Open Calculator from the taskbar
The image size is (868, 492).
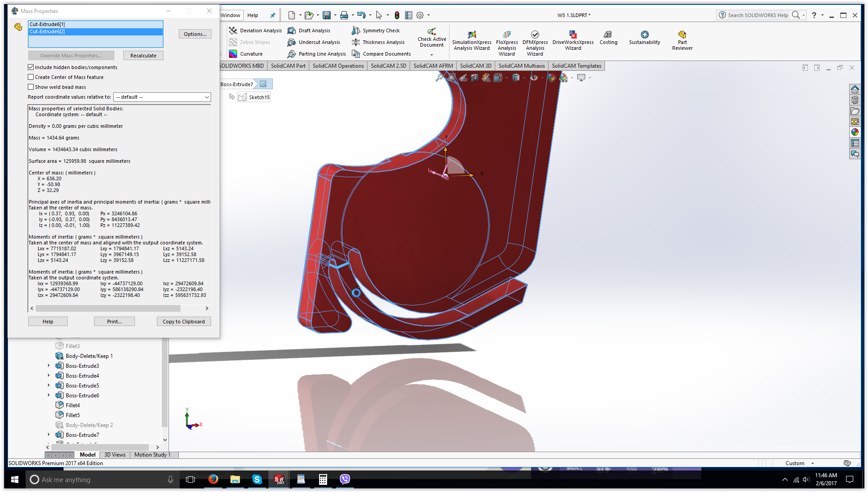coord(323,479)
